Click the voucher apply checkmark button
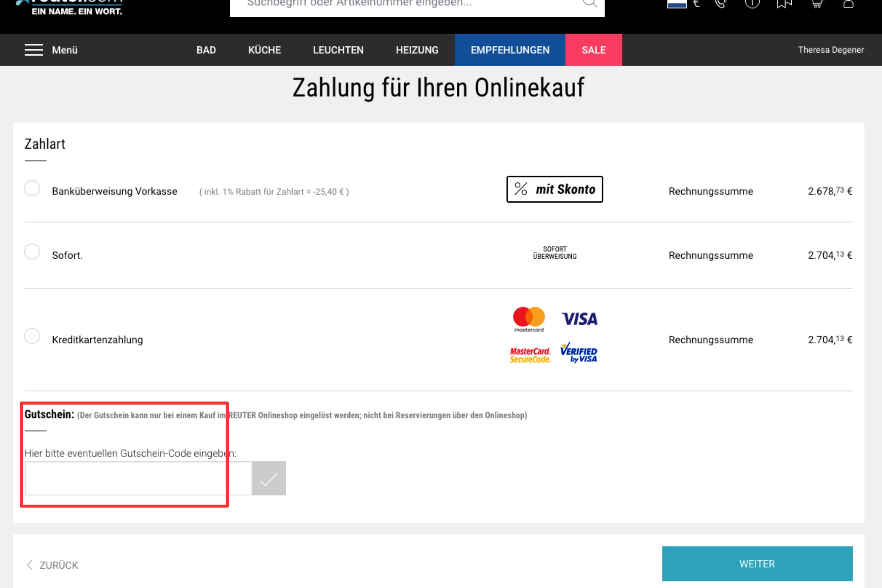Image resolution: width=882 pixels, height=588 pixels. tap(269, 478)
